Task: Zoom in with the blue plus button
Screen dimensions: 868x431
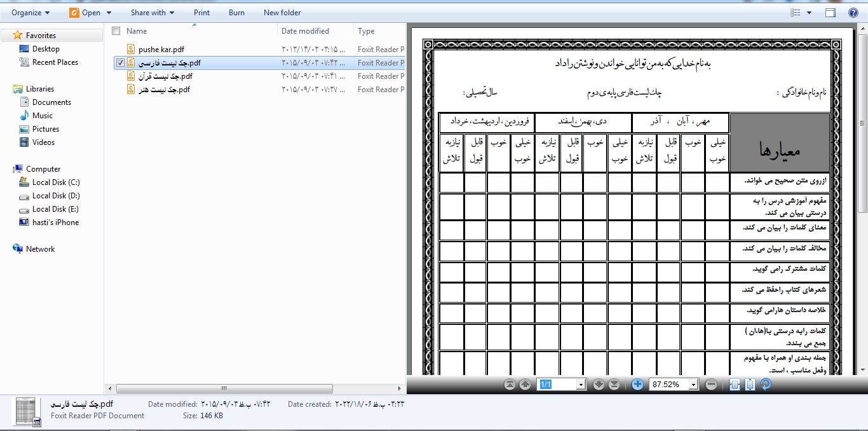Action: pyautogui.click(x=638, y=385)
